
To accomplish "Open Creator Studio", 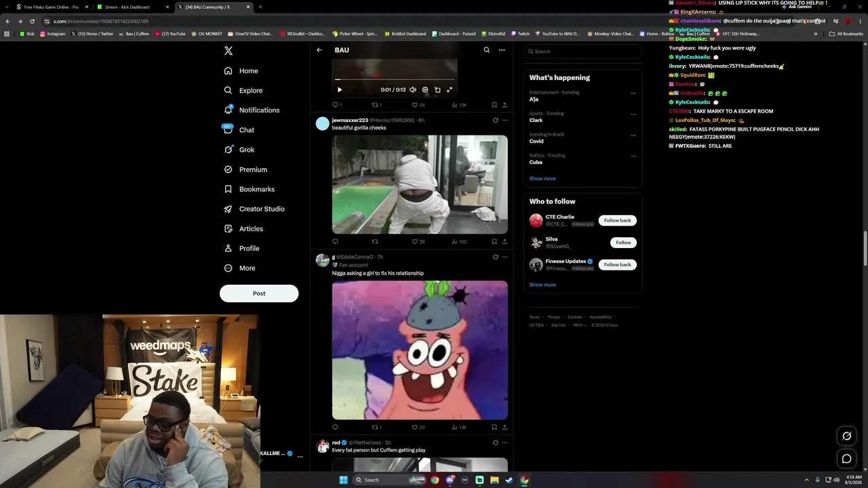I will 254,209.
